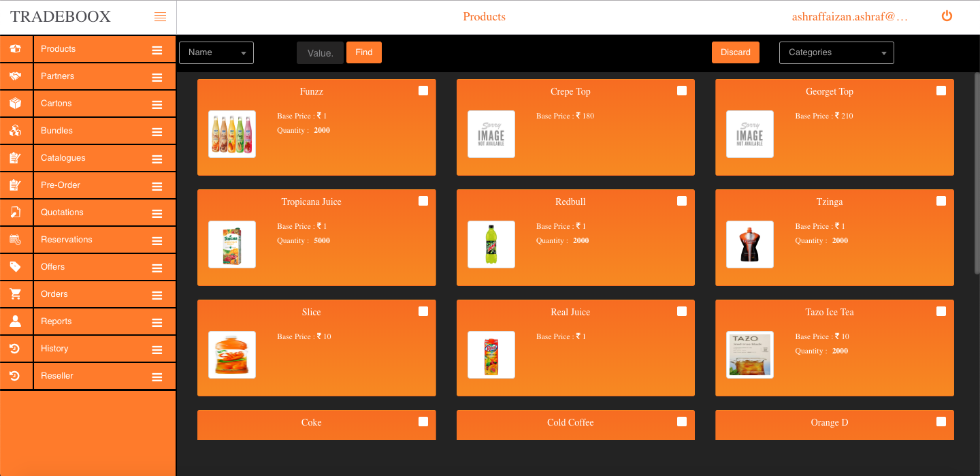This screenshot has width=980, height=476.
Task: Click the Reports person icon
Action: coord(16,321)
